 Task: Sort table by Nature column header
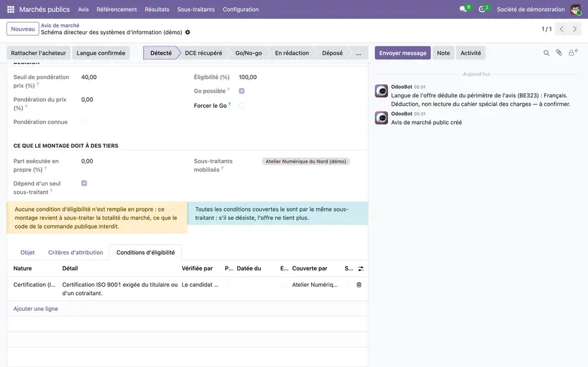(x=22, y=268)
